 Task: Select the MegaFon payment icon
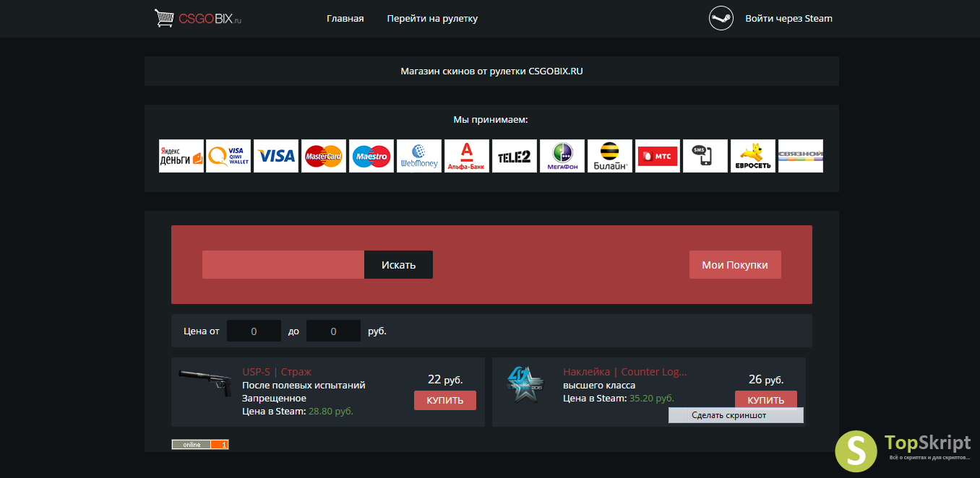[562, 156]
